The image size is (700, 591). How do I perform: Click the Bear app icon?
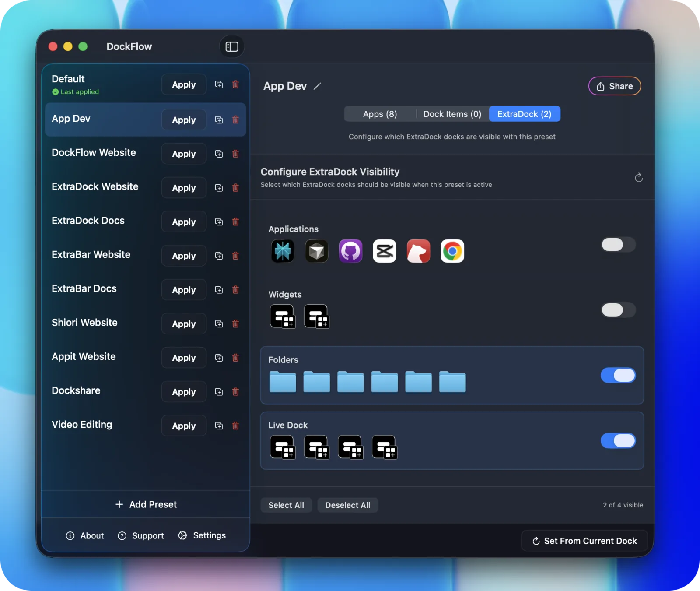tap(418, 251)
